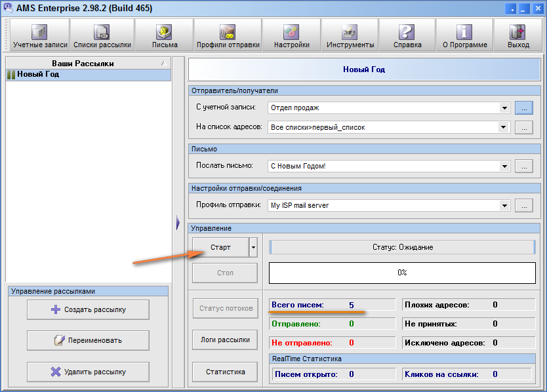Open Статистика button
547x392 pixels.
(225, 372)
